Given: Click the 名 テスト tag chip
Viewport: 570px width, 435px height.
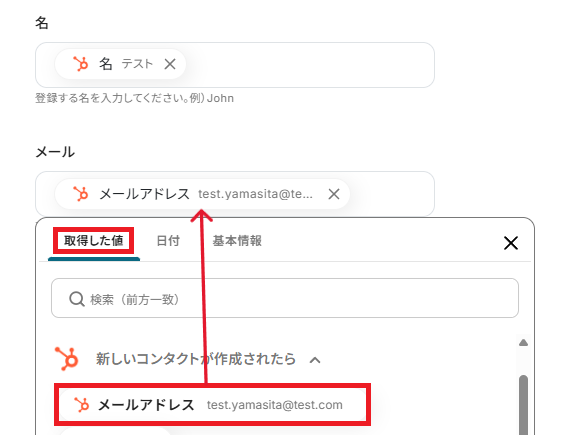Looking at the screenshot, I should tap(120, 64).
